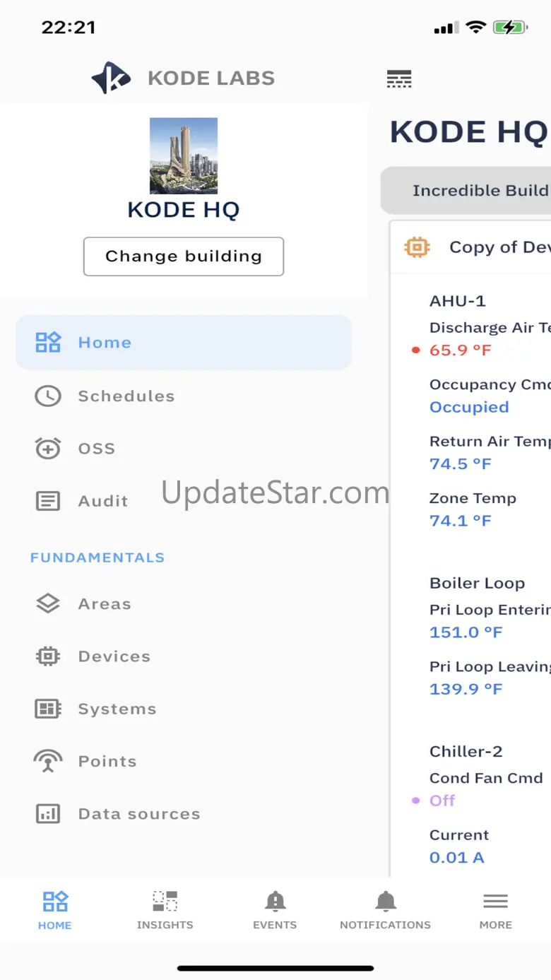
Task: Go to the Notifications tab
Action: pos(385,910)
